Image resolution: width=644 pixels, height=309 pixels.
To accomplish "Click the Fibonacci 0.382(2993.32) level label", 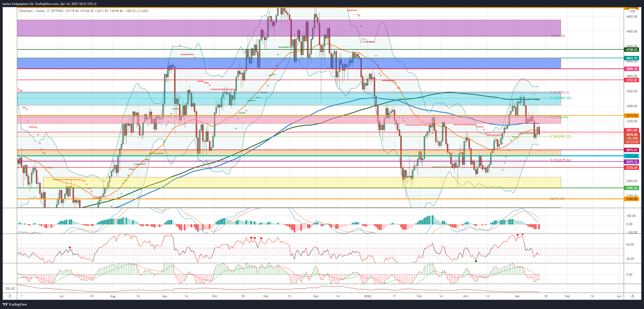I will click(x=560, y=137).
